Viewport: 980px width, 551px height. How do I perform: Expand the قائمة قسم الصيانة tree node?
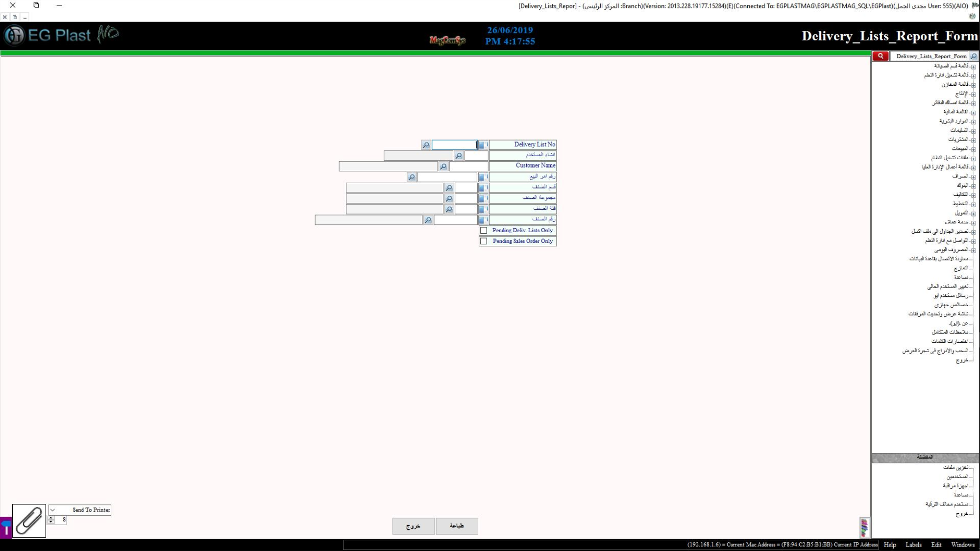[x=974, y=67]
